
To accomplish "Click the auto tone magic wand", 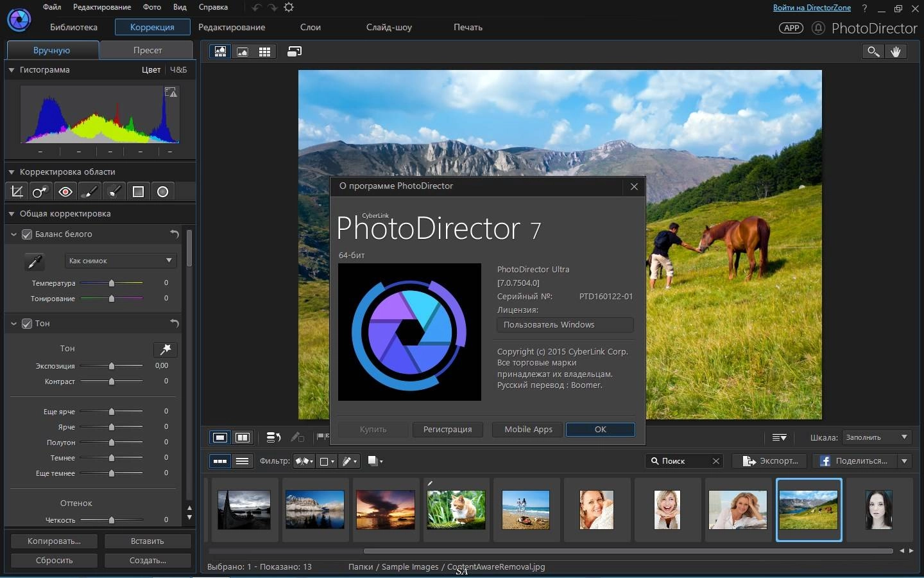I will tap(166, 349).
